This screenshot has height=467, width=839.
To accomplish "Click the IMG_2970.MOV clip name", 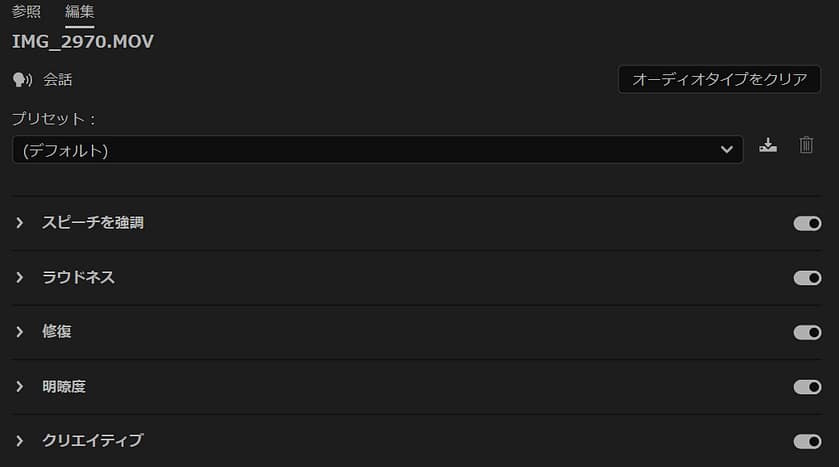I will 83,42.
